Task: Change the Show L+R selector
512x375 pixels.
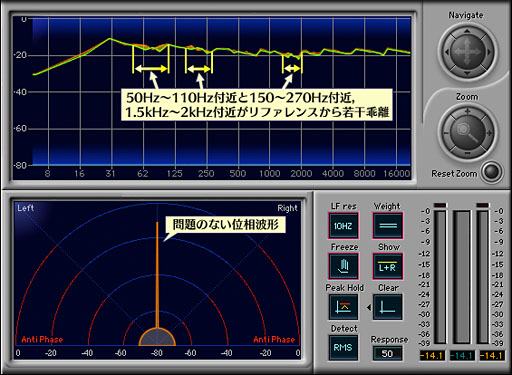Action: [x=388, y=266]
